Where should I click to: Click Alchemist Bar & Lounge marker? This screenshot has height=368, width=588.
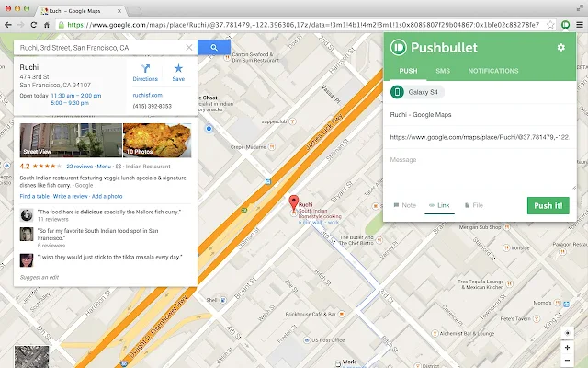[435, 333]
